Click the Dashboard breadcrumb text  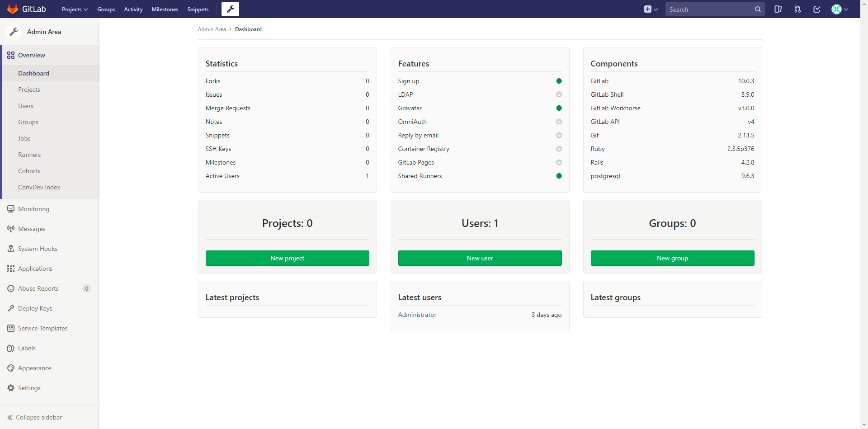(x=248, y=29)
